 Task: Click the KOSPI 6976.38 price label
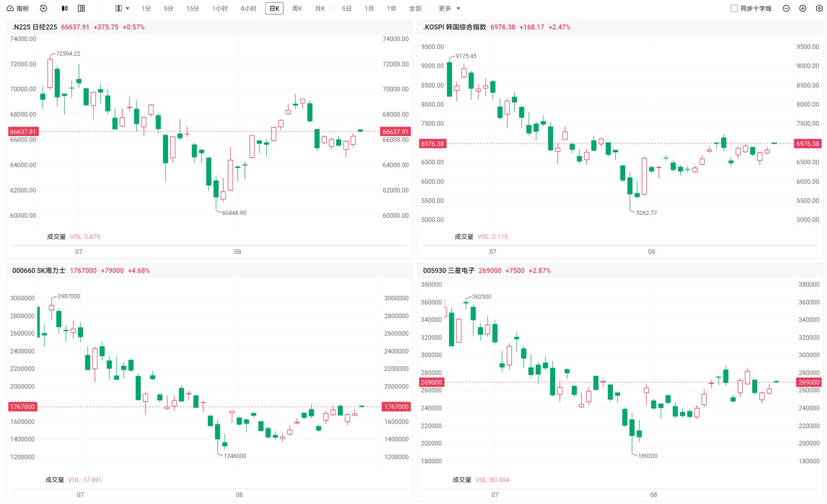(503, 27)
